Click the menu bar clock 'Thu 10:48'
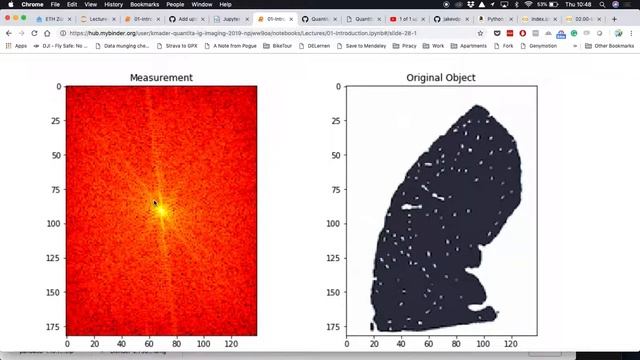 (578, 4)
